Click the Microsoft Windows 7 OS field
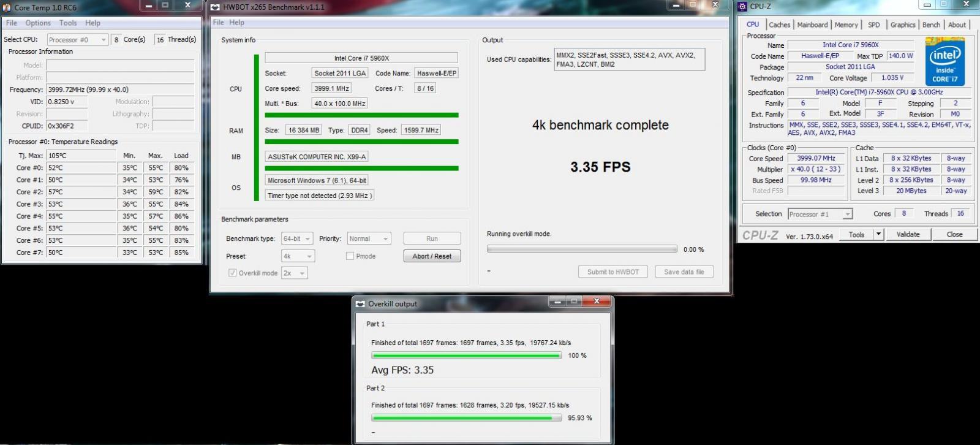 pyautogui.click(x=317, y=180)
